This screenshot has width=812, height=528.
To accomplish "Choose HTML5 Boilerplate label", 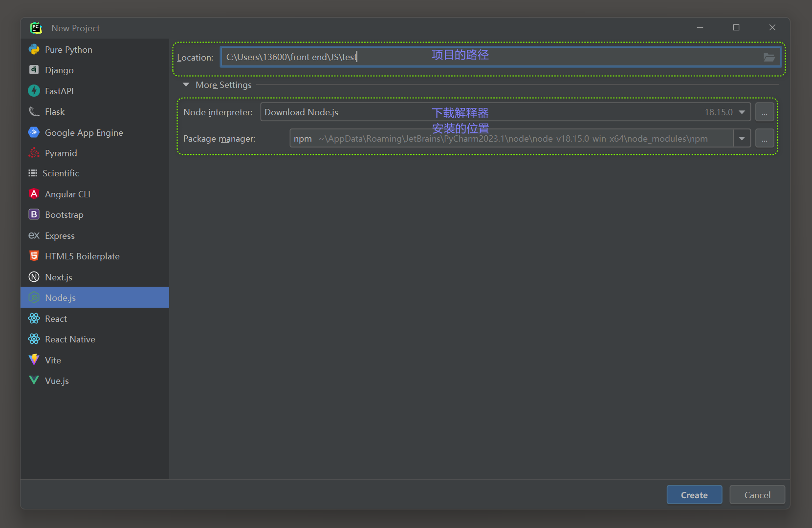I will tap(82, 256).
